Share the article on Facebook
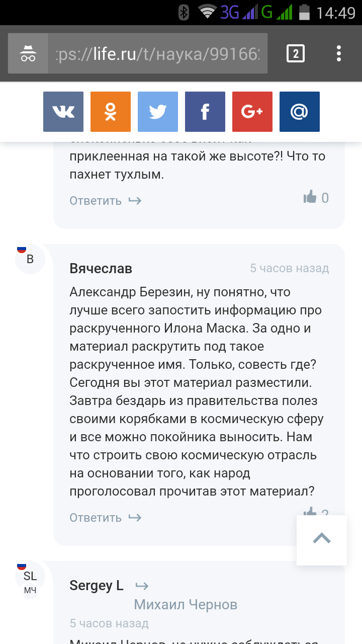The width and height of the screenshot is (362, 644). point(205,112)
